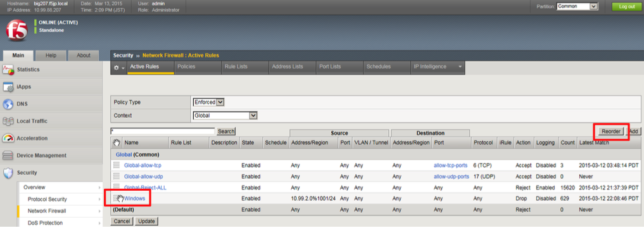Viewport: 644px width, 228px height.
Task: Click the iApps gear window icon
Action: [x=9, y=87]
